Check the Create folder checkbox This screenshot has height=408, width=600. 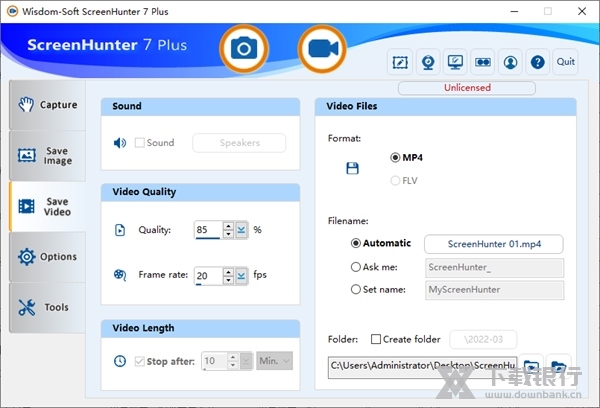click(x=376, y=339)
